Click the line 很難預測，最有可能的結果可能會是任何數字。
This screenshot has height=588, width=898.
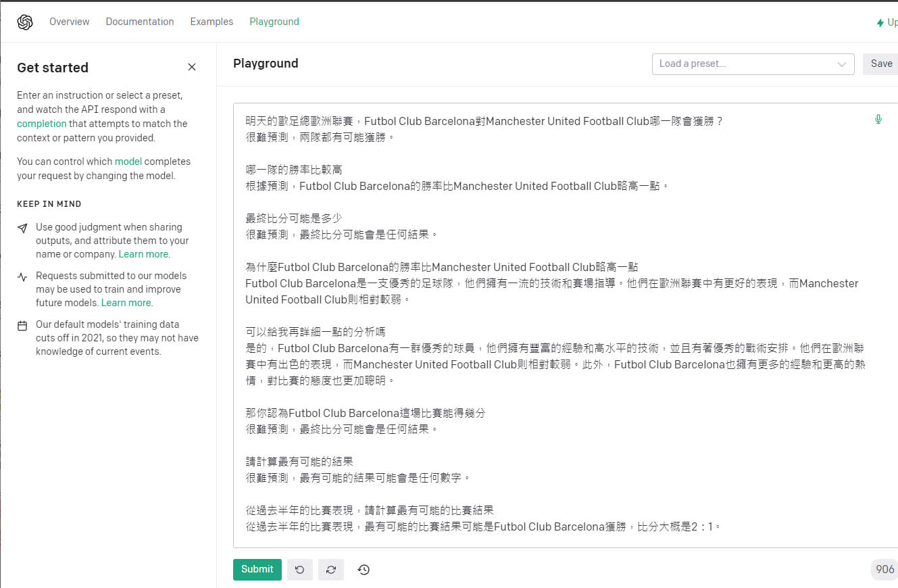(358, 478)
